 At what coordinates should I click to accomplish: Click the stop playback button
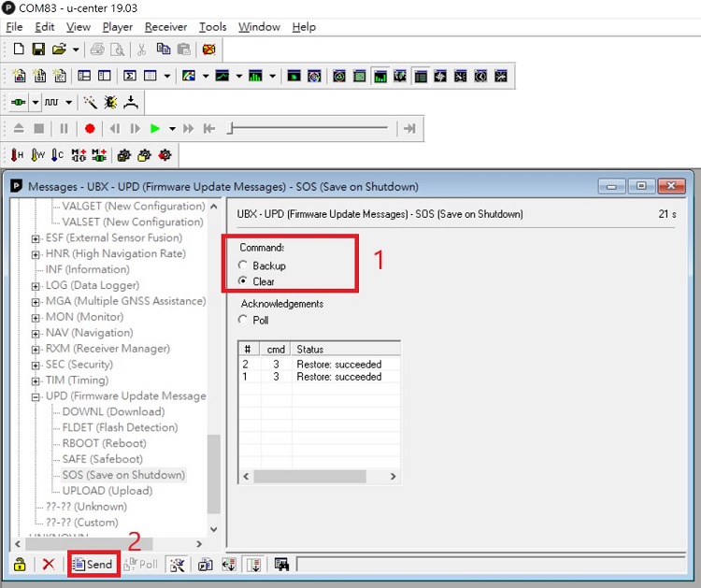pyautogui.click(x=39, y=129)
